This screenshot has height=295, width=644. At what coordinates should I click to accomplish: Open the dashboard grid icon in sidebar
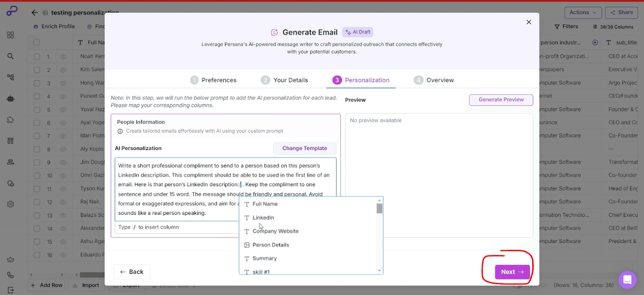coord(10,35)
